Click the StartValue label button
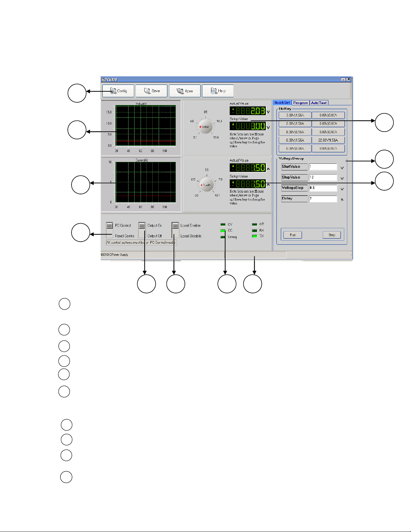This screenshot has width=411, height=532. click(294, 167)
